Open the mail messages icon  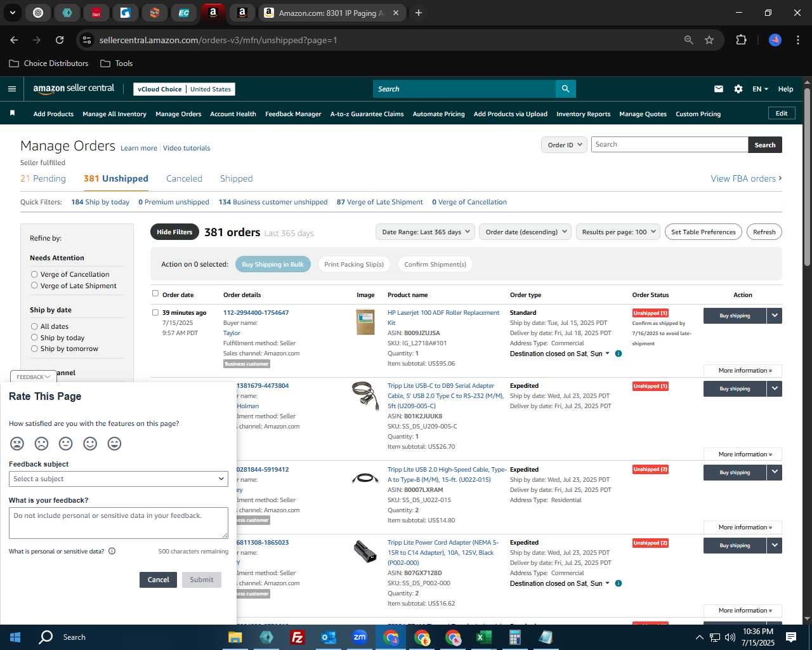point(719,89)
